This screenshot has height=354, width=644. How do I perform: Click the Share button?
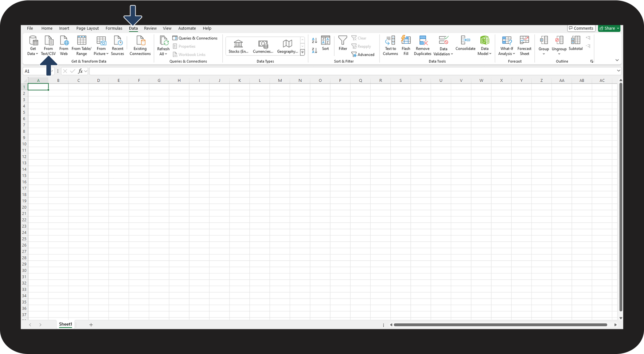coord(609,28)
